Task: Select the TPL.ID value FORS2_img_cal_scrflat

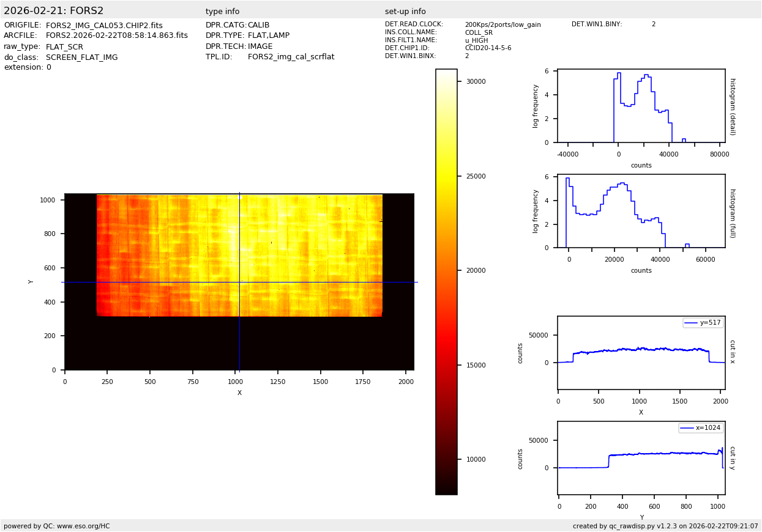Action: (291, 57)
